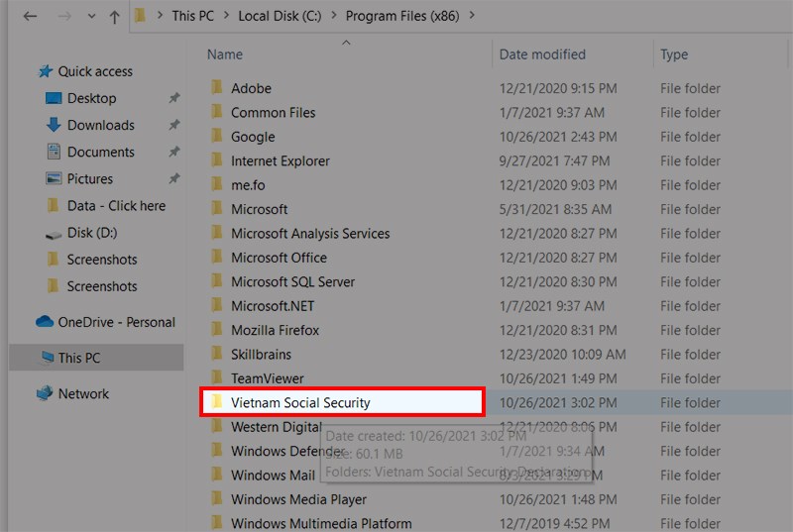The width and height of the screenshot is (793, 532).
Task: Select the Mozilla Firefox folder icon
Action: [217, 330]
